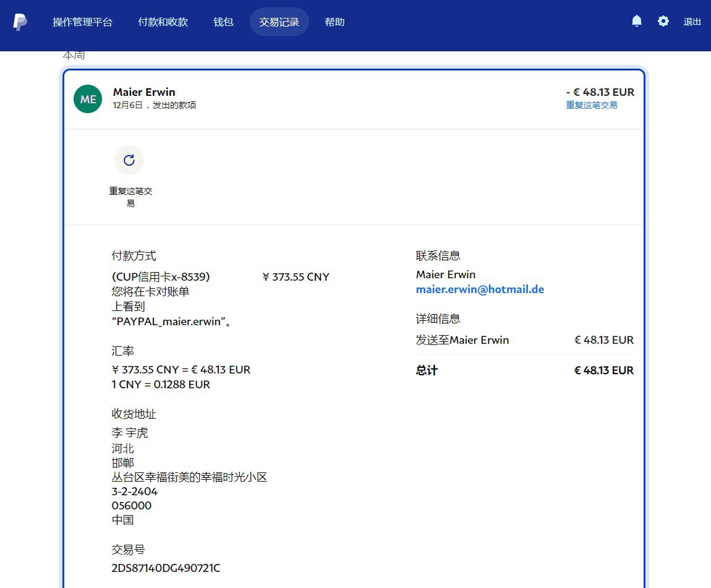Collapse the transaction by clicking the Maier Erwin header name
The height and width of the screenshot is (588, 711).
[x=144, y=92]
